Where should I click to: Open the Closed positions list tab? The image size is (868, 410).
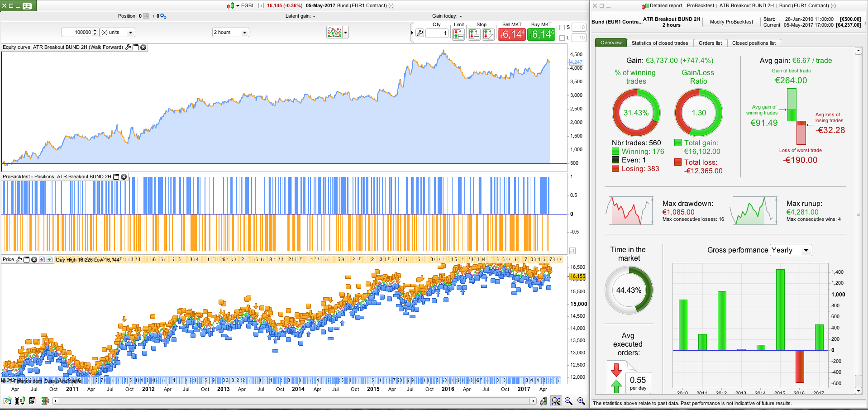754,43
